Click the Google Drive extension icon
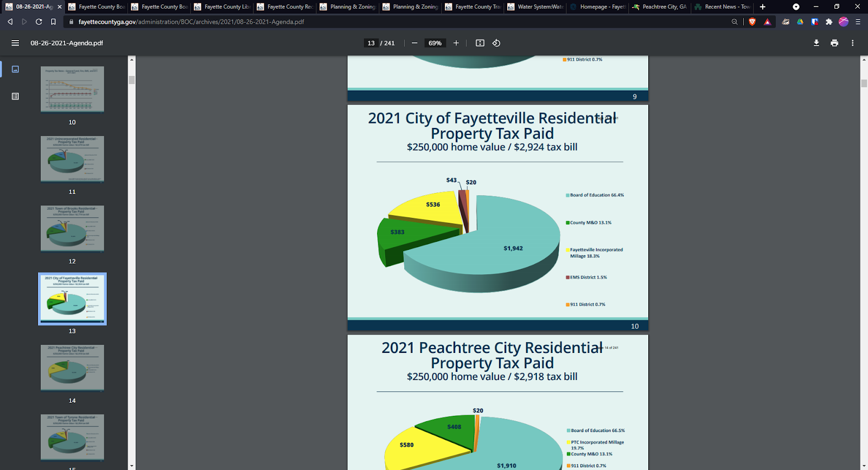The image size is (868, 470). [800, 22]
